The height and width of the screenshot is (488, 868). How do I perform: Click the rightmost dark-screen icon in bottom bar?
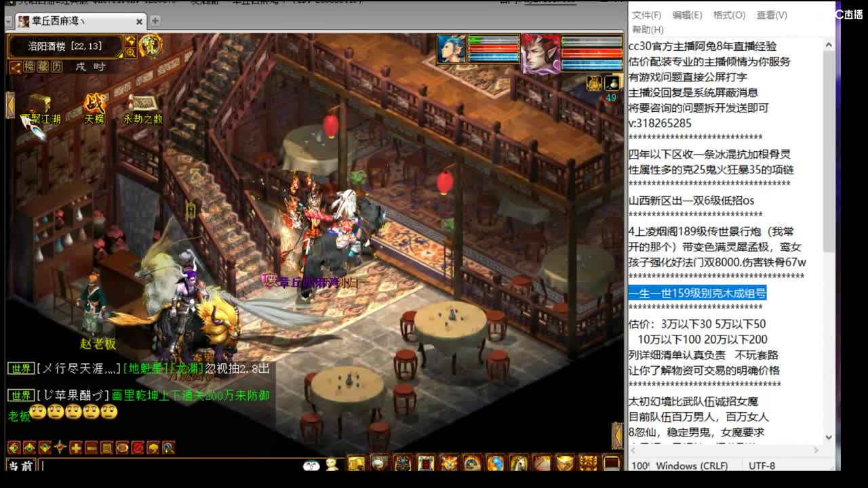click(612, 464)
